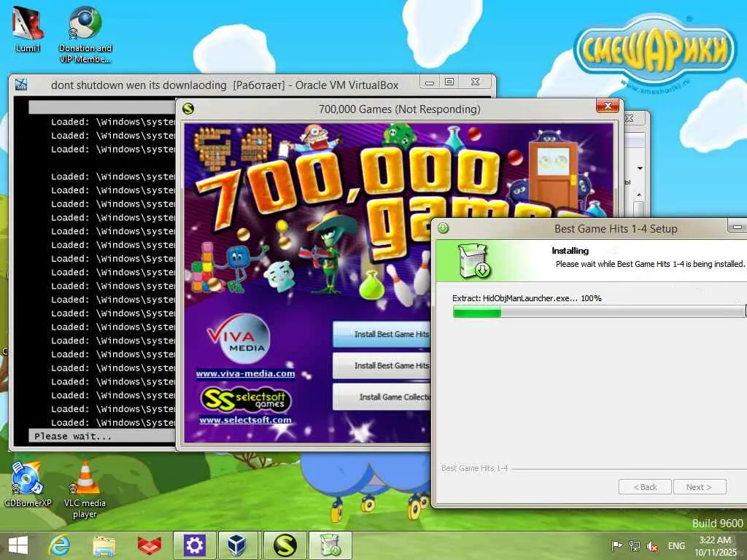Click the 700,000 Games title bar icon
The width and height of the screenshot is (747, 560).
(188, 109)
